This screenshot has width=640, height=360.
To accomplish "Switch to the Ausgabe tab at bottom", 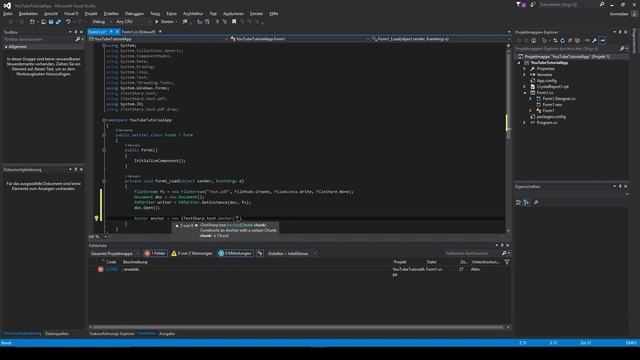I will click(x=167, y=333).
